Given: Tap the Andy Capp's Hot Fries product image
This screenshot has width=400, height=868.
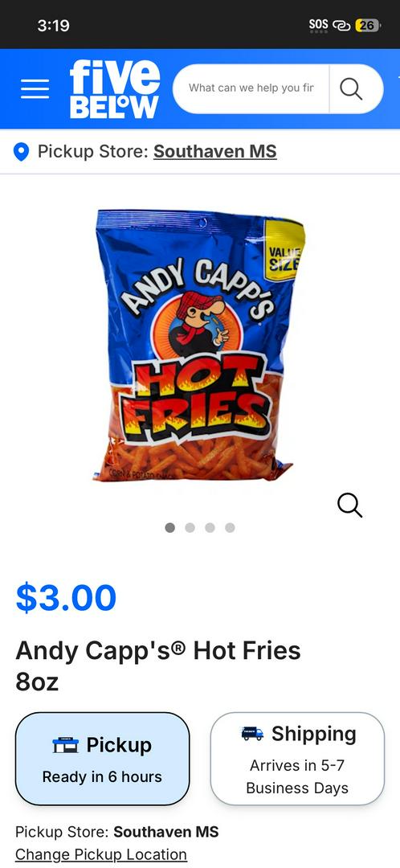Looking at the screenshot, I should [x=200, y=345].
